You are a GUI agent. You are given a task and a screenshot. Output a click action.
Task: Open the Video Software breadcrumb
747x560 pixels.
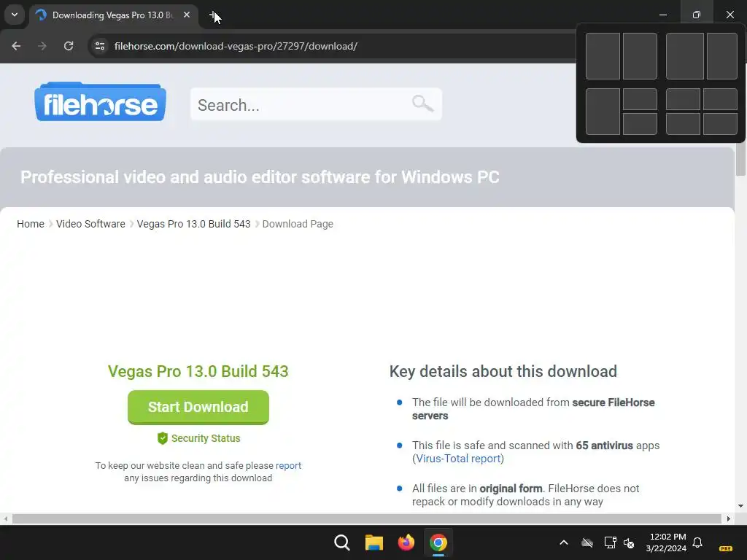click(90, 224)
